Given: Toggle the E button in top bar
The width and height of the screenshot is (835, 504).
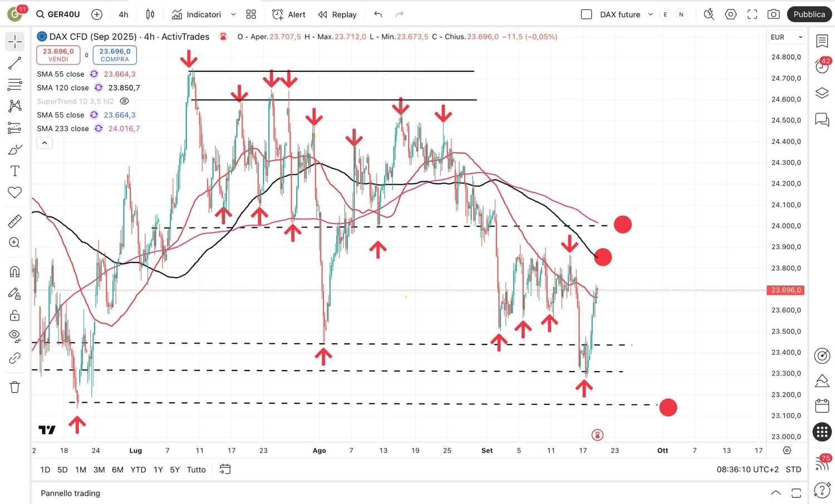Looking at the screenshot, I should 665,14.
